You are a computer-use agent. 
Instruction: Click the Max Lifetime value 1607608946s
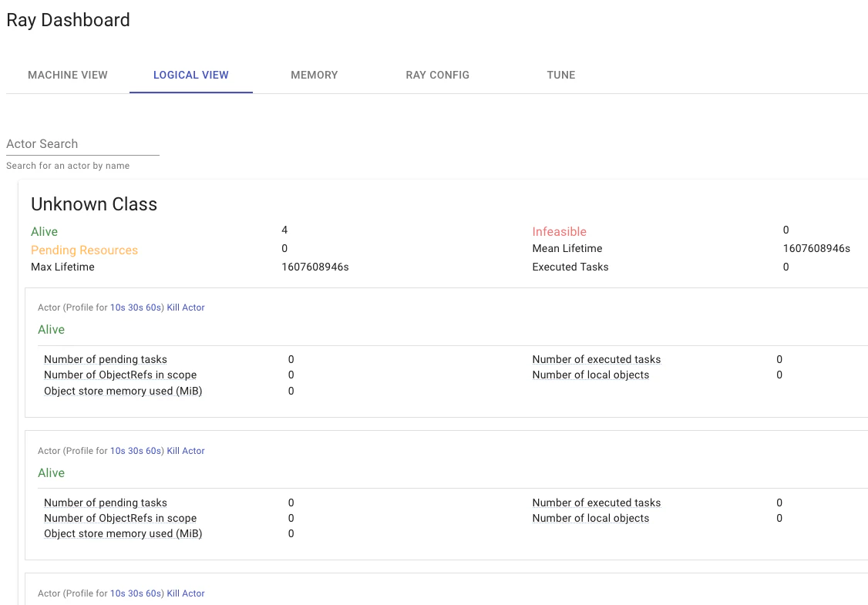pyautogui.click(x=315, y=267)
